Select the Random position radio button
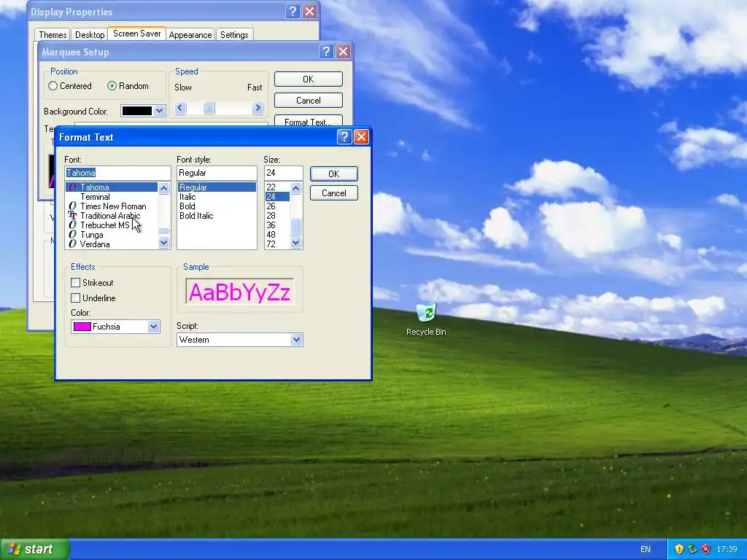The height and width of the screenshot is (560, 747). pyautogui.click(x=112, y=86)
